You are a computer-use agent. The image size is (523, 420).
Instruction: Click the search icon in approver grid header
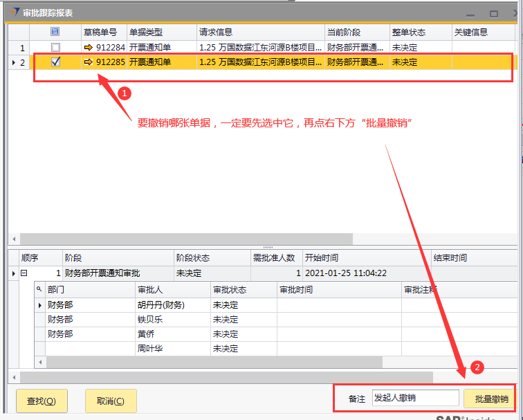coord(40,290)
